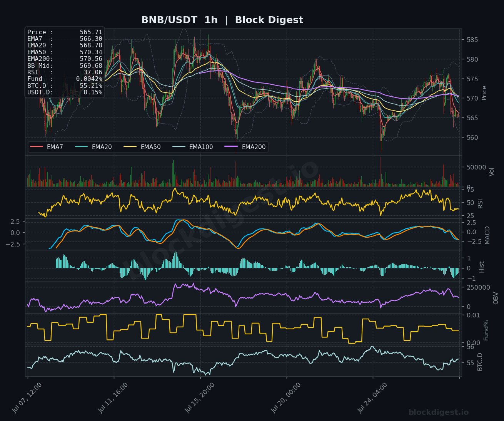This screenshot has height=421, width=504.
Task: Select the EMA50 value 570.34
Action: pyautogui.click(x=91, y=52)
